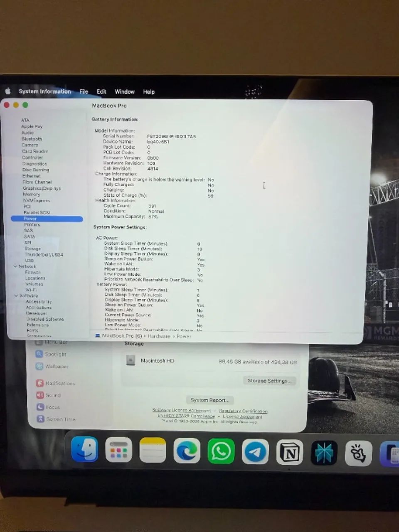
Task: Select Applications under Software
Action: (x=39, y=308)
